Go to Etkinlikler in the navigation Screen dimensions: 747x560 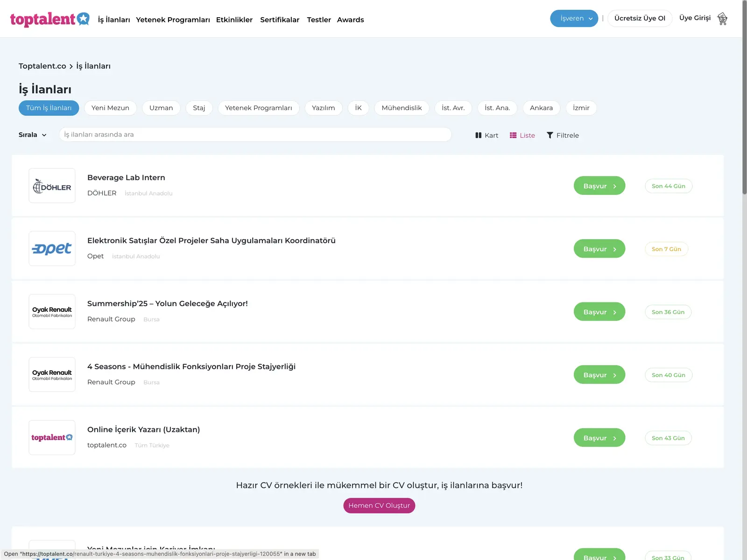[x=234, y=20]
